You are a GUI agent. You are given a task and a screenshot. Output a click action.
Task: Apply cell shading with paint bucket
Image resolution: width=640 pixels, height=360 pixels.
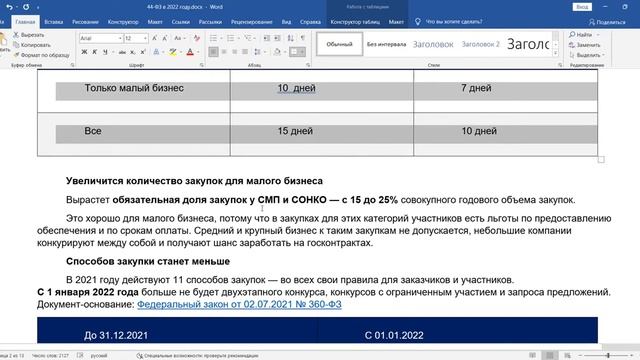tap(277, 52)
